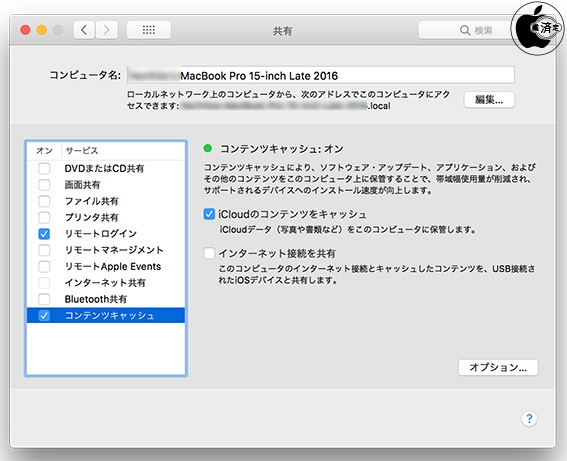Enable the インターネット共有 service checkbox

44,283
